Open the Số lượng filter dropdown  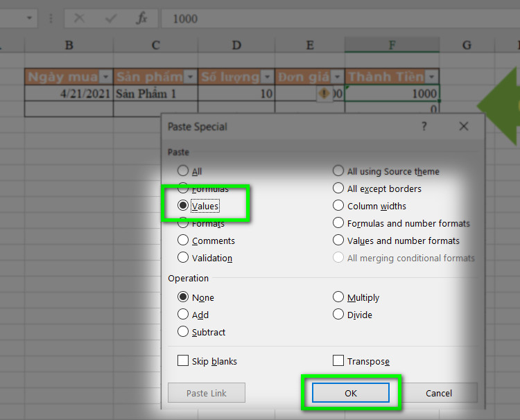tap(267, 77)
